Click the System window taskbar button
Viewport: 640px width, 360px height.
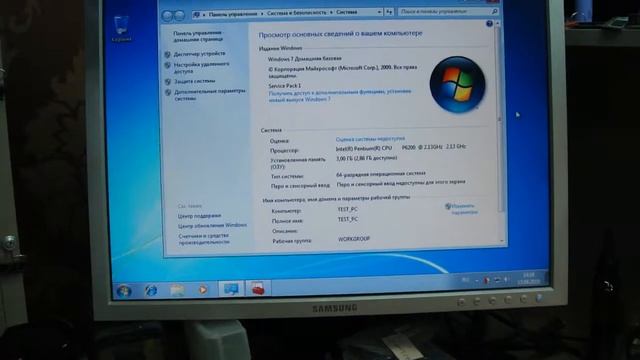[x=231, y=289]
